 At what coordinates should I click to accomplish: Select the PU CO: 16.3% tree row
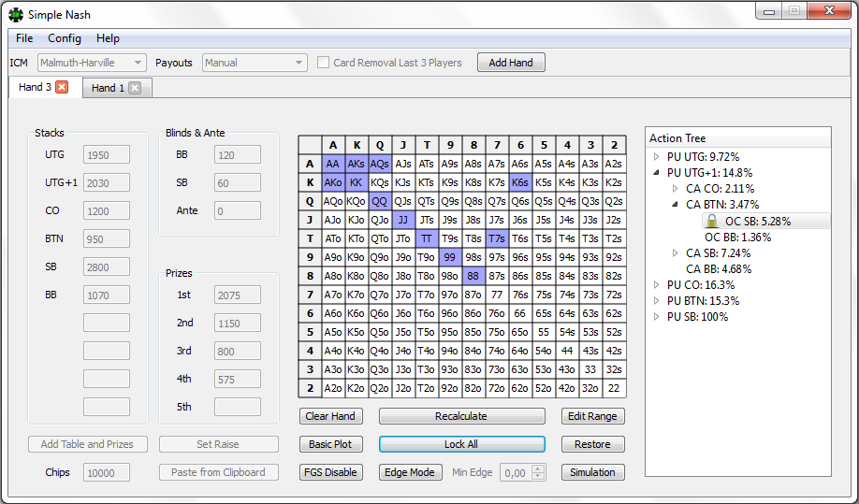coord(701,285)
